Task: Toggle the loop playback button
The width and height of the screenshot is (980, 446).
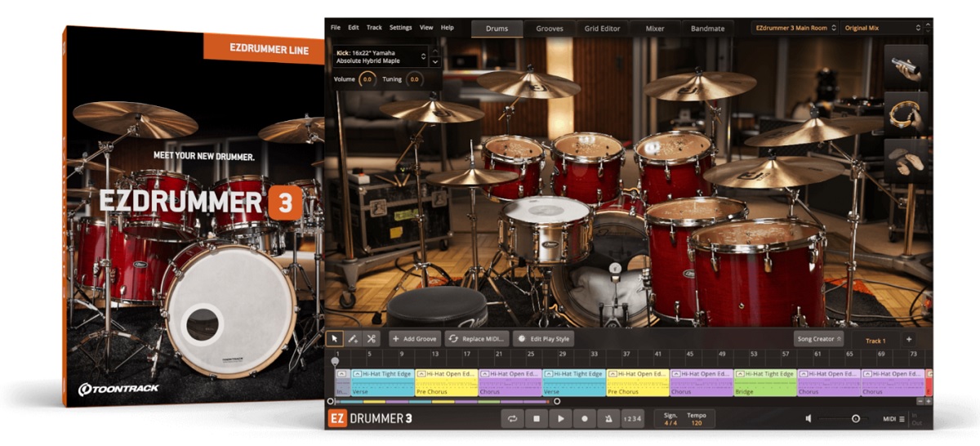Action: coord(512,418)
